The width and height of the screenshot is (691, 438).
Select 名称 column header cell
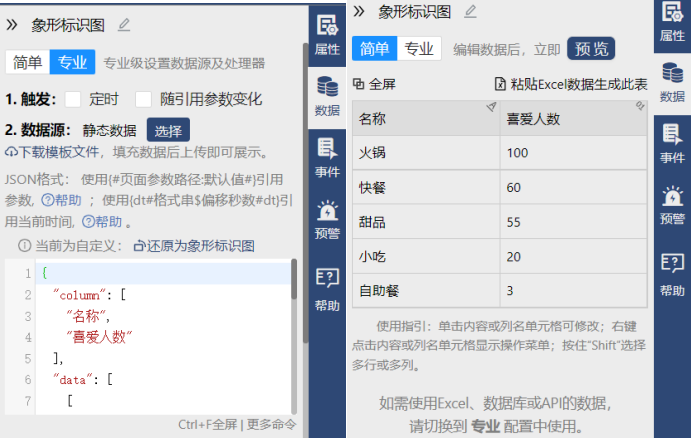(x=426, y=118)
